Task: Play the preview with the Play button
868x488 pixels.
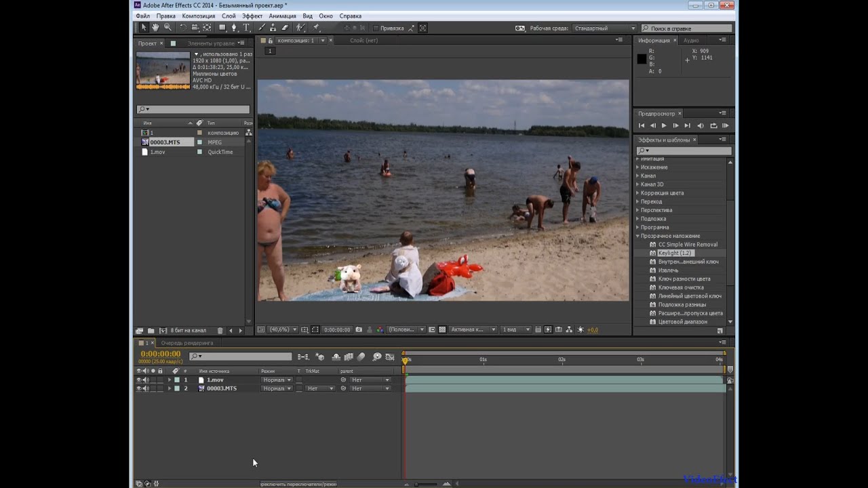Action: tap(664, 125)
